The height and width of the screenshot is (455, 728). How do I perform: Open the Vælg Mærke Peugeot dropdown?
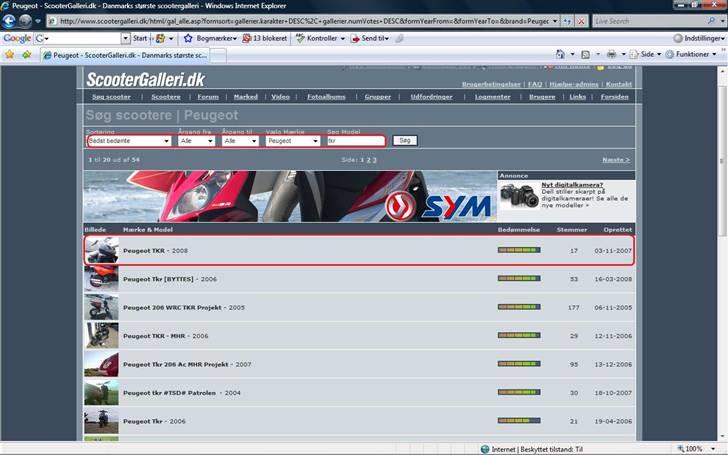click(293, 141)
